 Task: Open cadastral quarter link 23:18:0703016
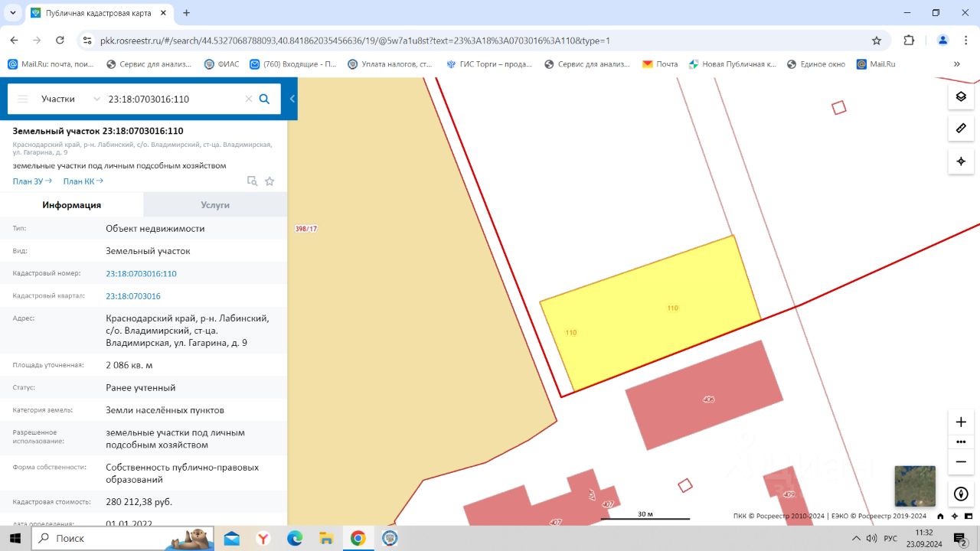(x=133, y=296)
